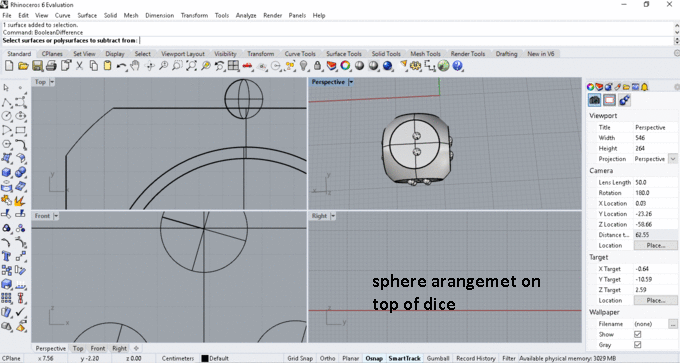Add a viewport tab with the plus button
Image resolution: width=680 pixels, height=363 pixels.
click(136, 348)
